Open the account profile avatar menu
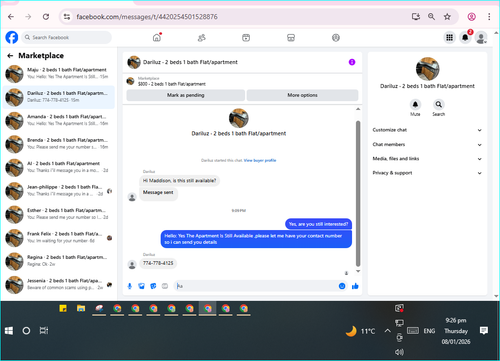 481,38
